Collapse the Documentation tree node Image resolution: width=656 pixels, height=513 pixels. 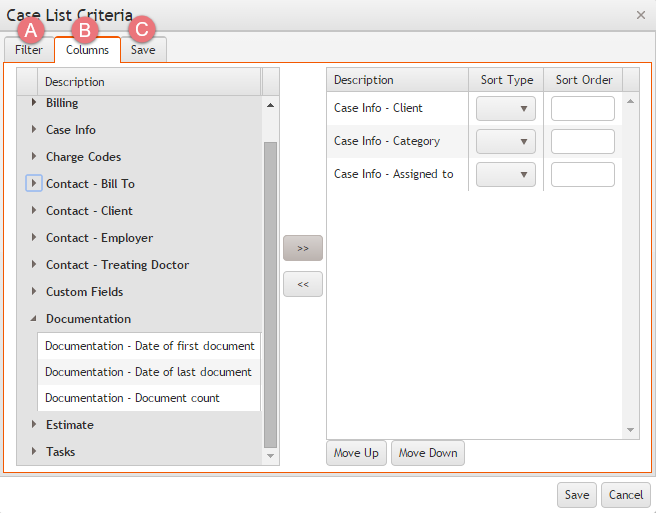pyautogui.click(x=34, y=319)
